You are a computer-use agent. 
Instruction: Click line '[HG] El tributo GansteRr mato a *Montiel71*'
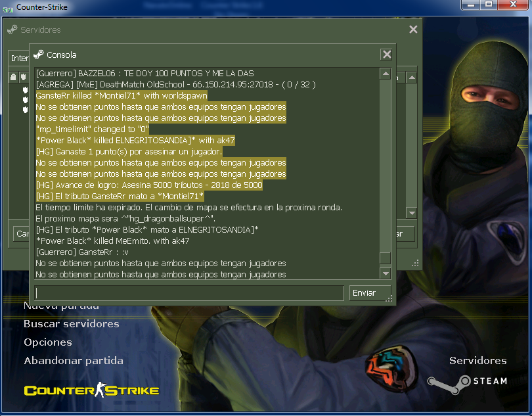[120, 196]
